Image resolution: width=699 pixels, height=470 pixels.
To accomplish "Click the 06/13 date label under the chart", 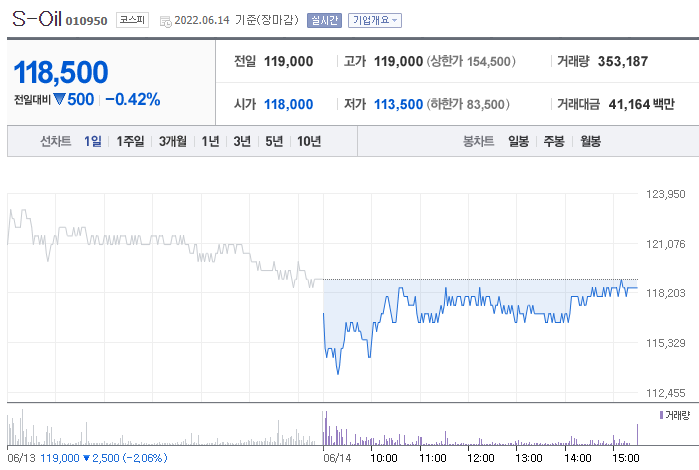I will click(21, 458).
